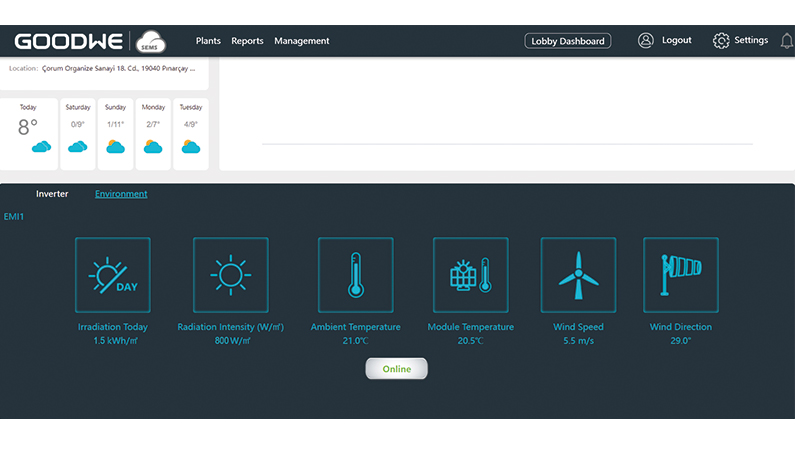This screenshot has width=795, height=450.
Task: Click Tuesday's partly sunny icon
Action: [191, 147]
